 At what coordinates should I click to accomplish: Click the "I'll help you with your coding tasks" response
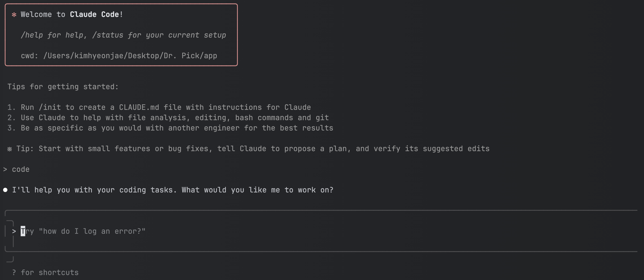coord(172,190)
